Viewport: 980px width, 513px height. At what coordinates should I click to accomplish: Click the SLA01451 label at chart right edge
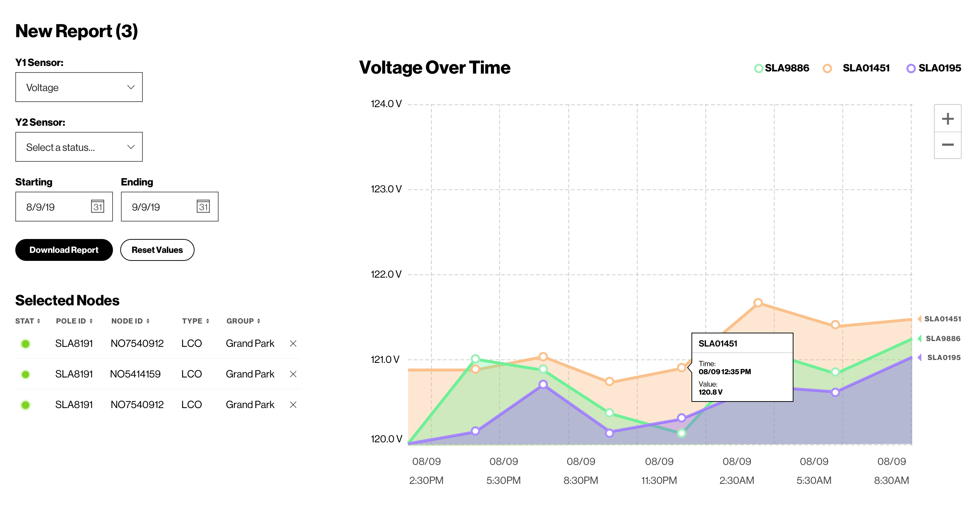coord(939,319)
